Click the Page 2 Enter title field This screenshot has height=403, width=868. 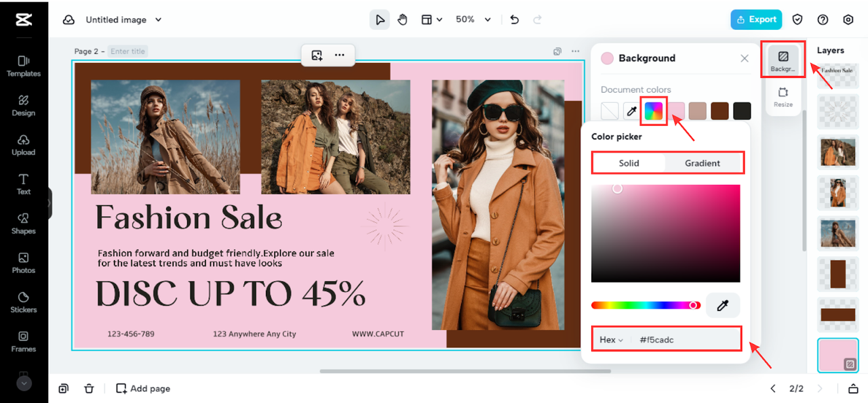coord(128,51)
